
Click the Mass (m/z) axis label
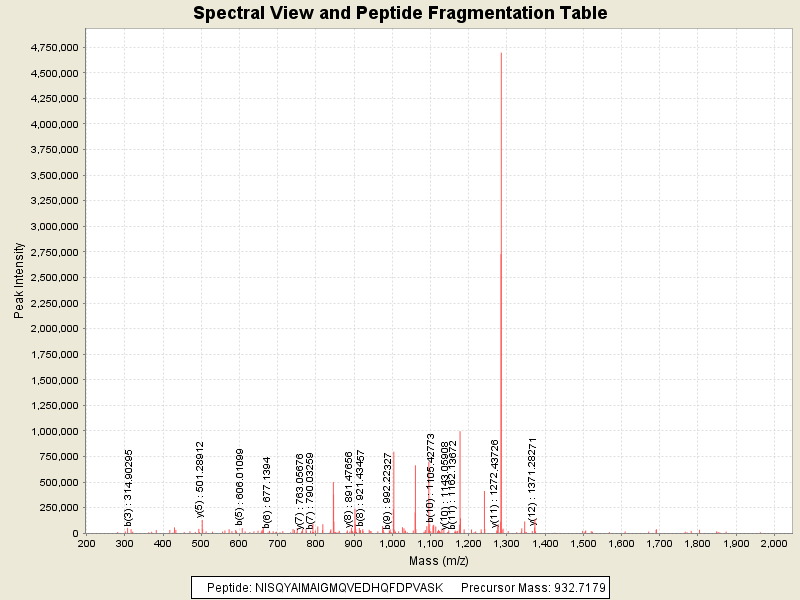point(438,561)
